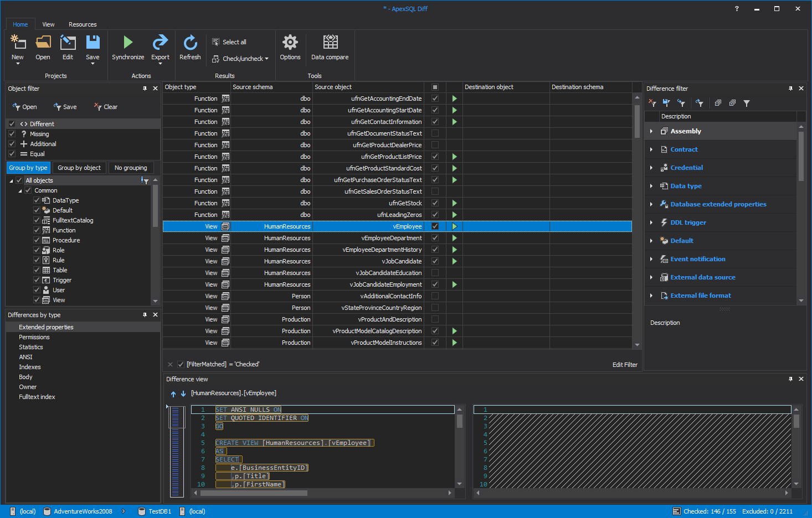Screen dimensions: 812x518
Task: Check the vJobCandidateEducation row checkbox
Action: coord(435,273)
